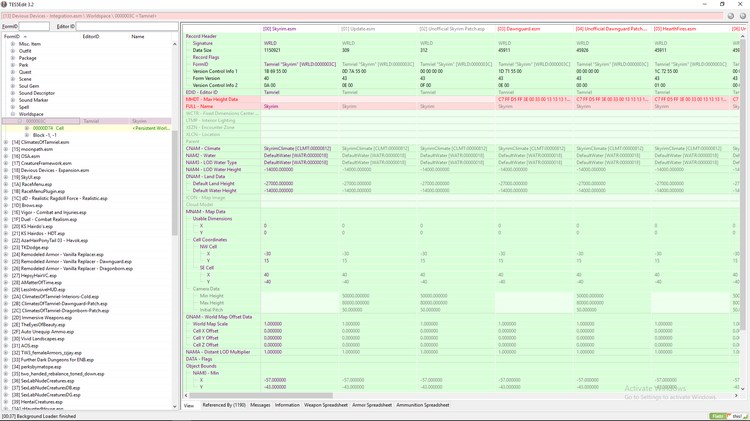Sort tree by EditorID column header
This screenshot has height=421, width=750.
(x=105, y=36)
